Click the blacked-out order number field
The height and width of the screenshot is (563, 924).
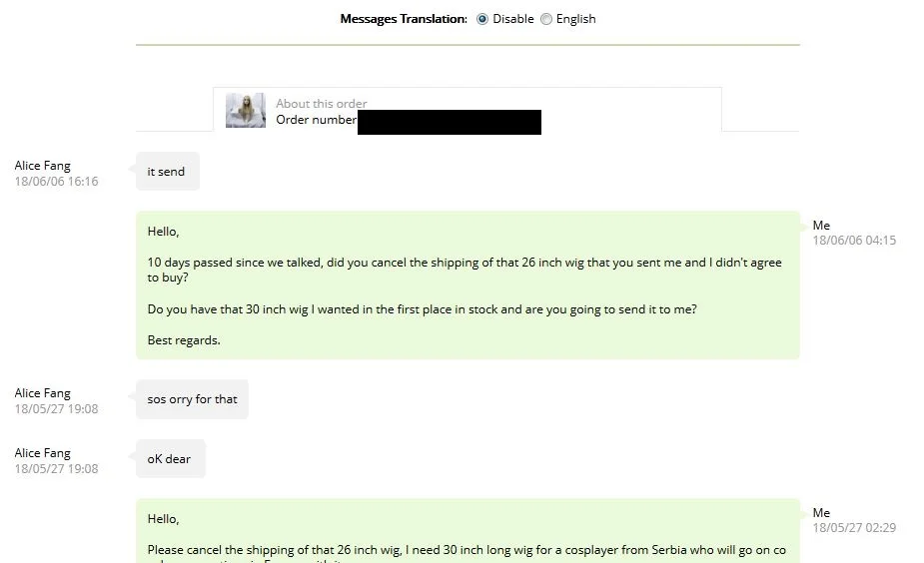(x=450, y=122)
